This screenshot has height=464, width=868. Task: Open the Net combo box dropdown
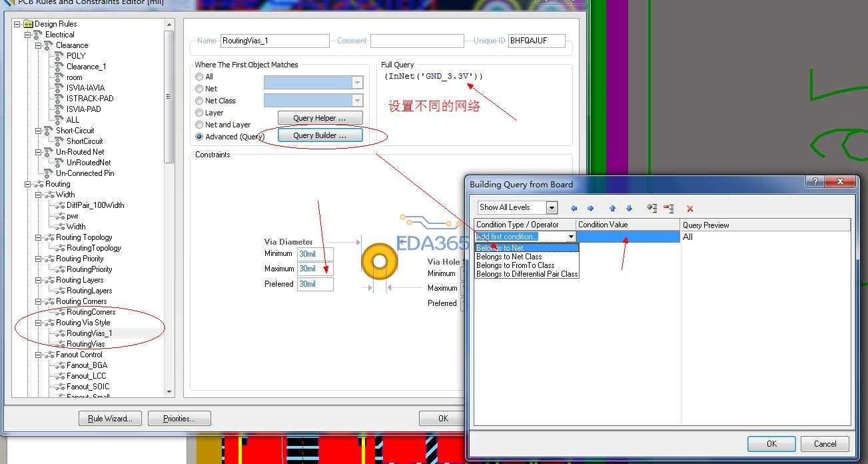coord(357,83)
